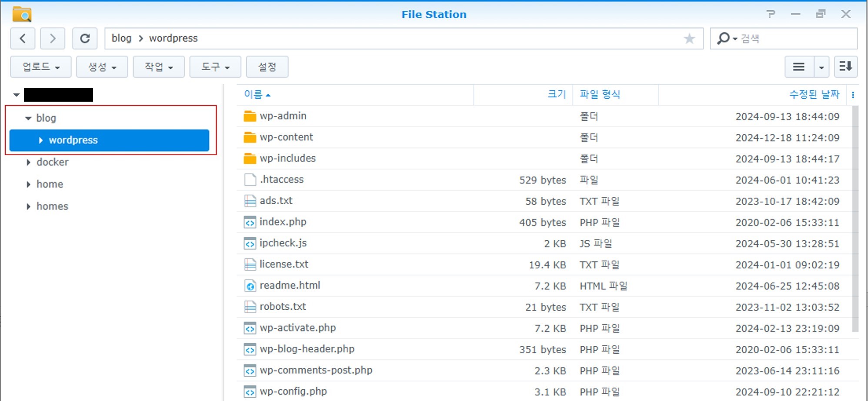Screen dimensions: 868x401
Task: Click wordpress in the breadcrumb path
Action: [174, 38]
